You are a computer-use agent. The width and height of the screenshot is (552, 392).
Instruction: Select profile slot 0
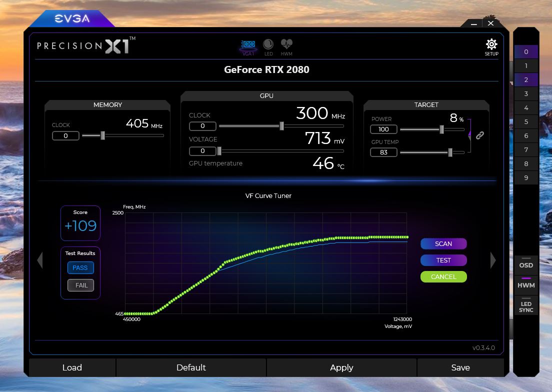[x=526, y=51]
